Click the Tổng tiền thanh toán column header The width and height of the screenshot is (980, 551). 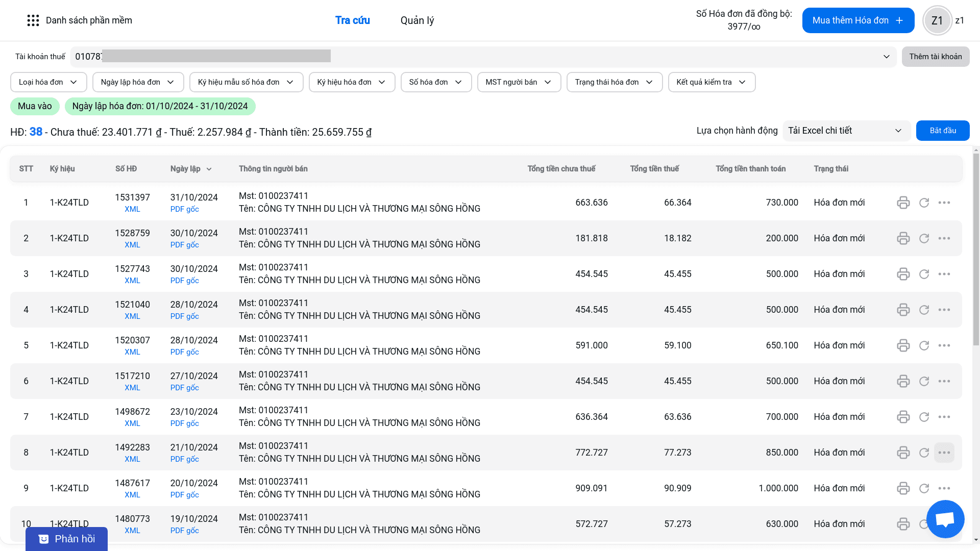(750, 169)
